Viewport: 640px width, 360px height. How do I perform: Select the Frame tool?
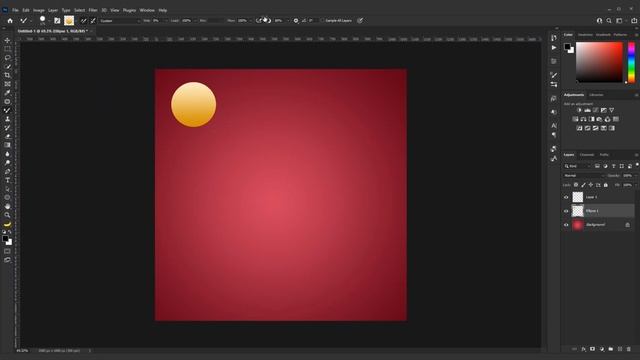[x=7, y=84]
